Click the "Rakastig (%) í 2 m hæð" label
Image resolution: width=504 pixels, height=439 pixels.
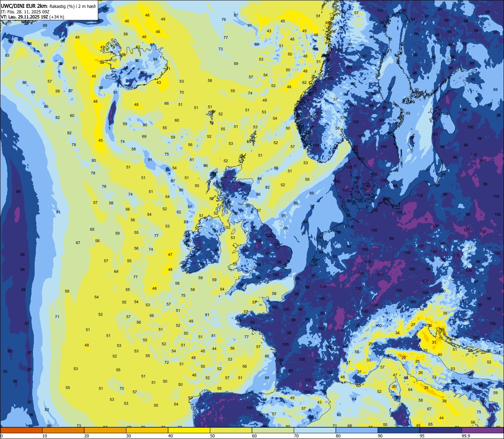coord(72,6)
